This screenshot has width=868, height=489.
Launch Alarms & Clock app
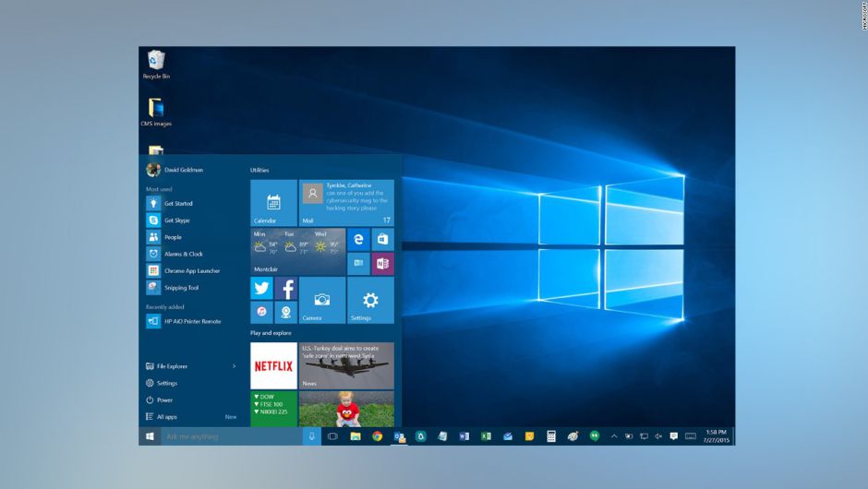tap(175, 254)
